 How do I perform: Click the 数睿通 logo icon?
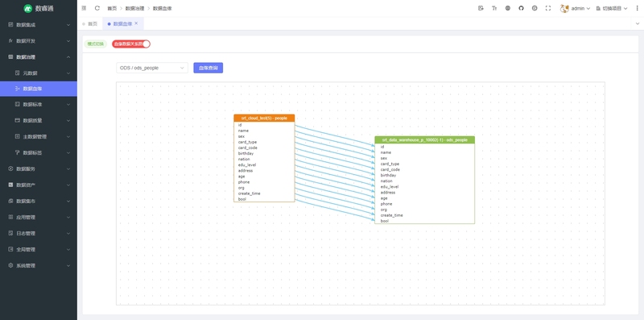pyautogui.click(x=28, y=8)
